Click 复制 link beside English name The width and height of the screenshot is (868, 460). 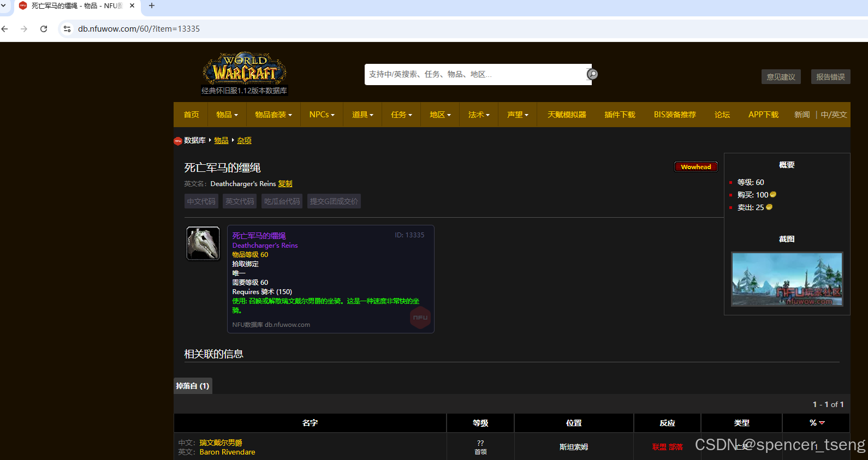(286, 184)
